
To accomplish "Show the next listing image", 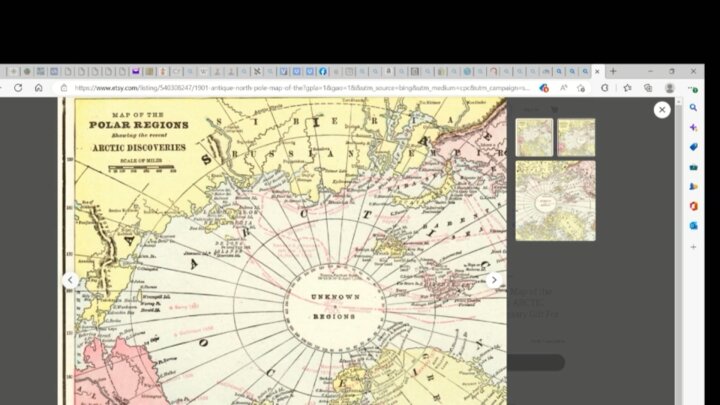I will 494,280.
